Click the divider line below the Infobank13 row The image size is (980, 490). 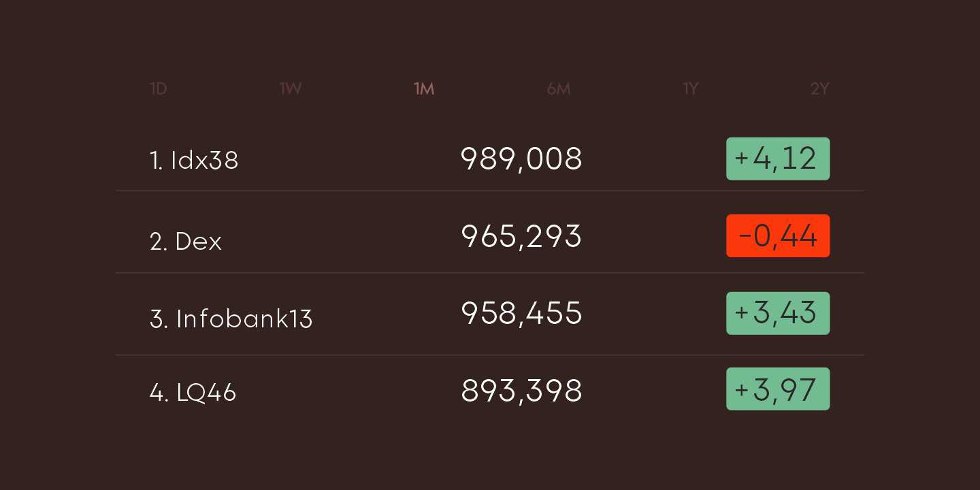[490, 355]
